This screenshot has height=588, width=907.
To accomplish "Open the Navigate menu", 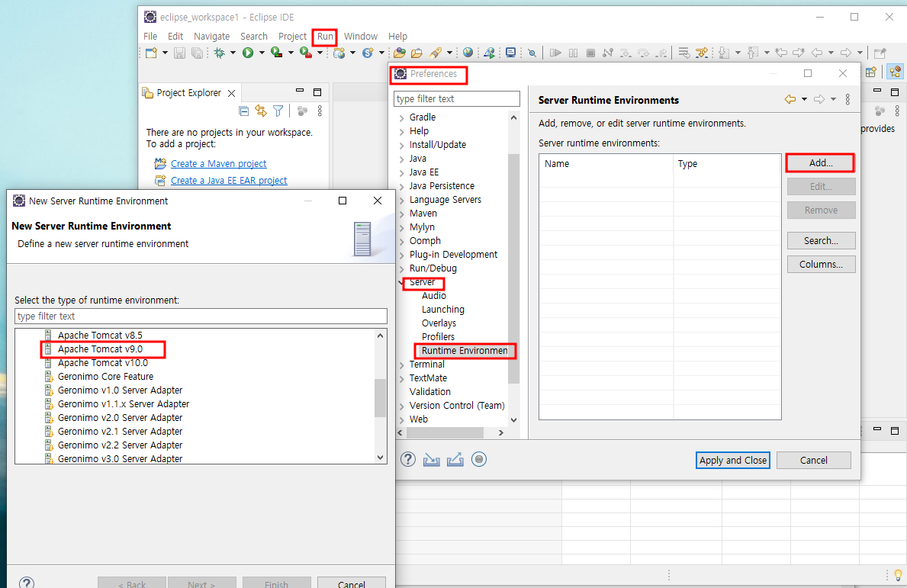I will point(212,36).
